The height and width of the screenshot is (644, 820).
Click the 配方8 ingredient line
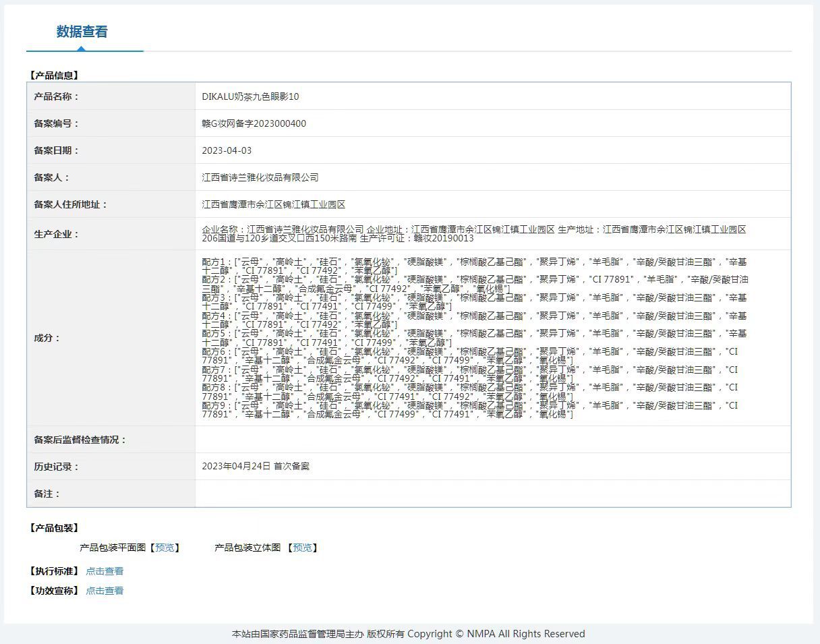470,392
